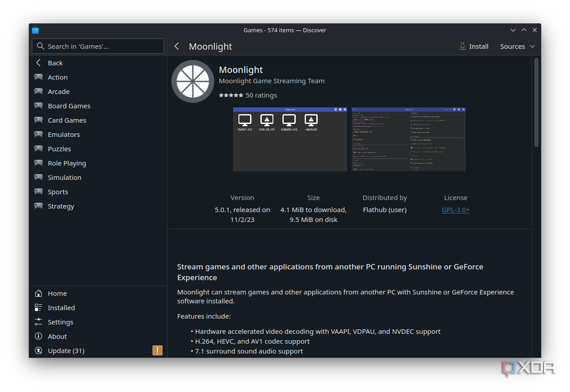Keep window below others via title bar arrow
The width and height of the screenshot is (570, 392).
click(513, 30)
